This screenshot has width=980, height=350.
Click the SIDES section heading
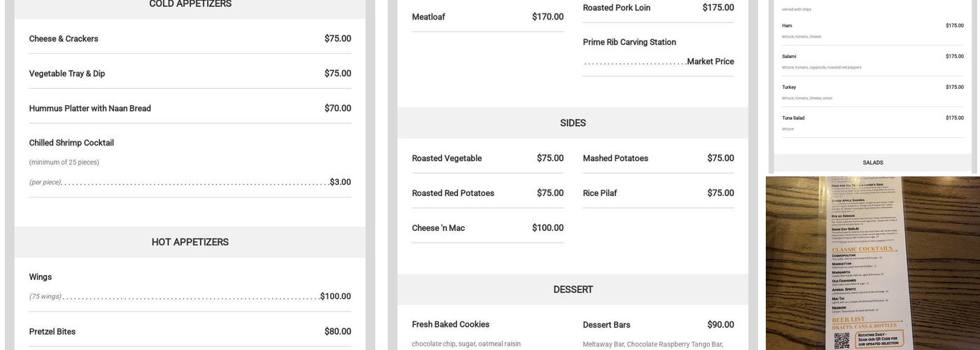[573, 123]
